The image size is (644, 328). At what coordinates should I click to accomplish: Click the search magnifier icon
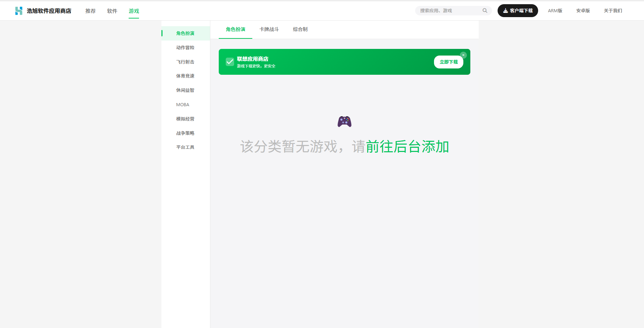(485, 10)
